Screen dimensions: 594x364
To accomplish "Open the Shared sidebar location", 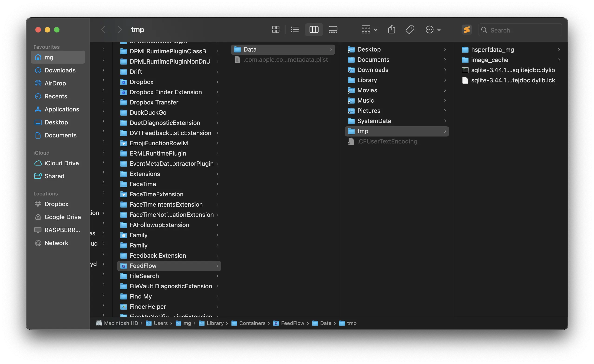I will pos(58,176).
